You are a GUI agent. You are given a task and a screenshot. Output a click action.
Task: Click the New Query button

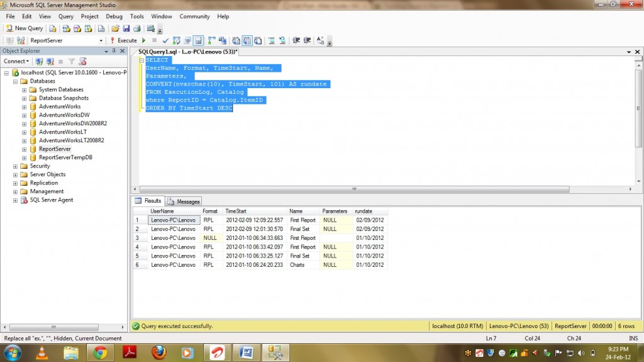click(25, 28)
